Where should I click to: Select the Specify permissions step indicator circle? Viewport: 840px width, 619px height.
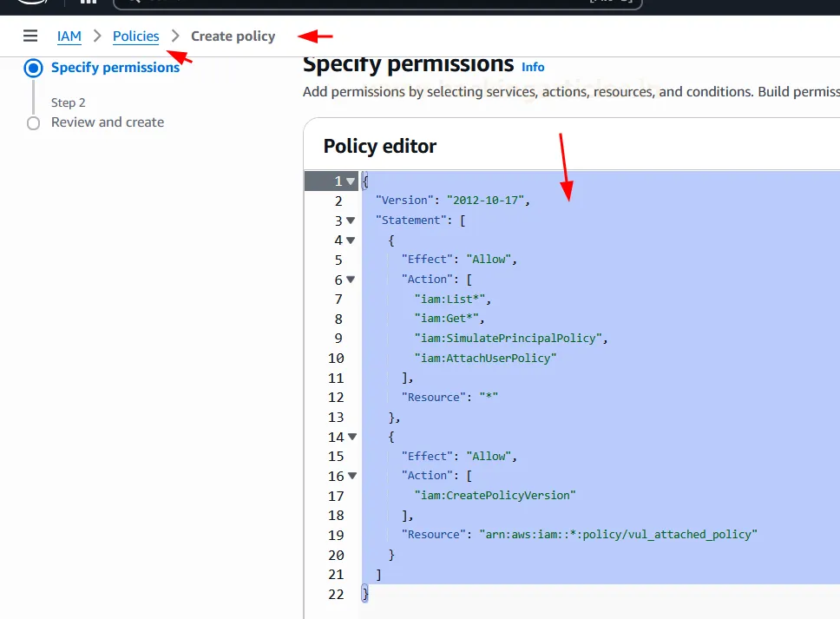pos(34,68)
